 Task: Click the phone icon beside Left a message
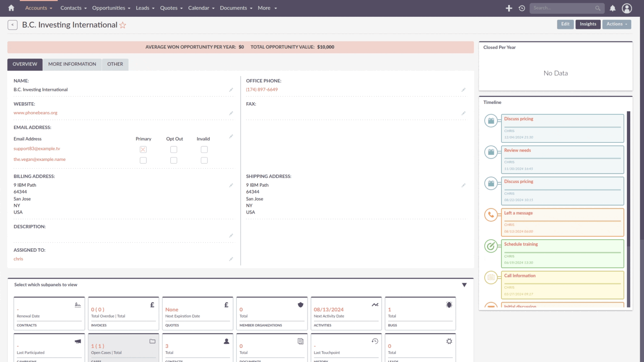click(x=491, y=215)
